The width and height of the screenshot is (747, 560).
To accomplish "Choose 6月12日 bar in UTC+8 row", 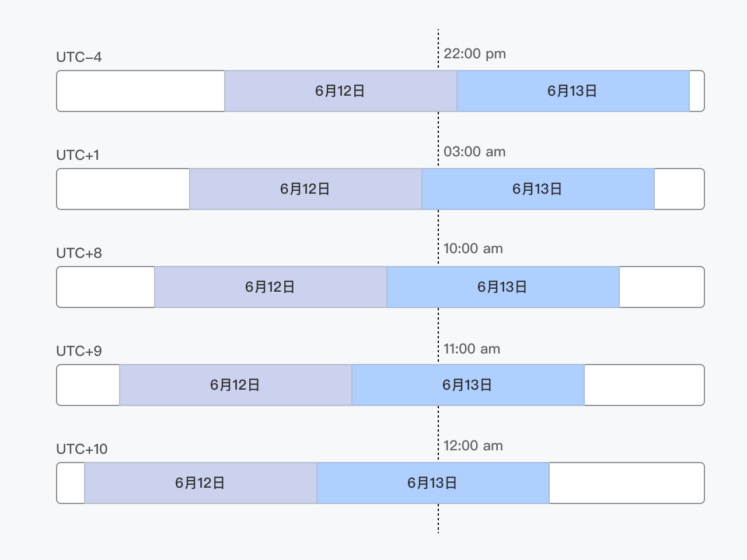I will pyautogui.click(x=271, y=287).
